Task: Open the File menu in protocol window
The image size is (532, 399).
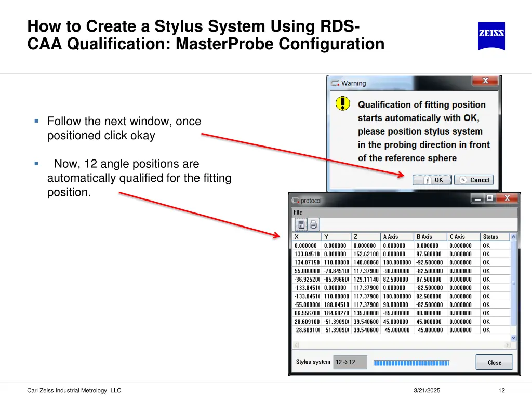Action: click(x=298, y=212)
